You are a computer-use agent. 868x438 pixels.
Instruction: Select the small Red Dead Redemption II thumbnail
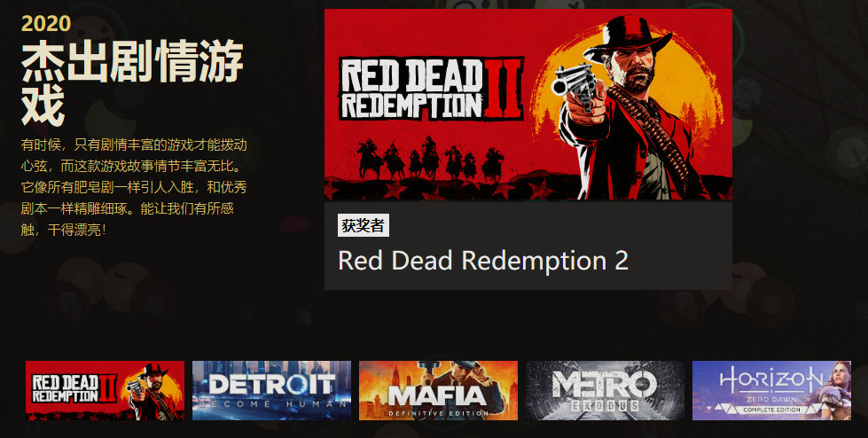pos(105,390)
